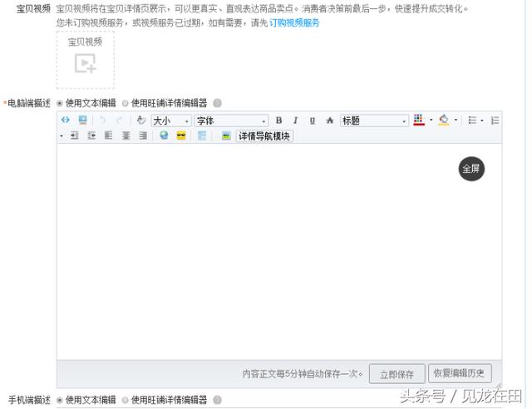Click the help icon beside 手机端描述 options

tap(218, 400)
